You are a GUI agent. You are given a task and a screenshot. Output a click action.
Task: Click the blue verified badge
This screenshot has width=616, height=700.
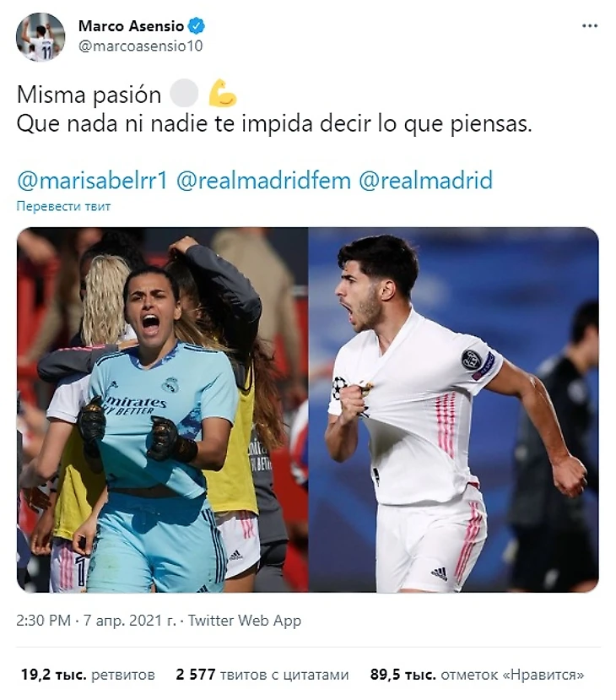(x=197, y=25)
